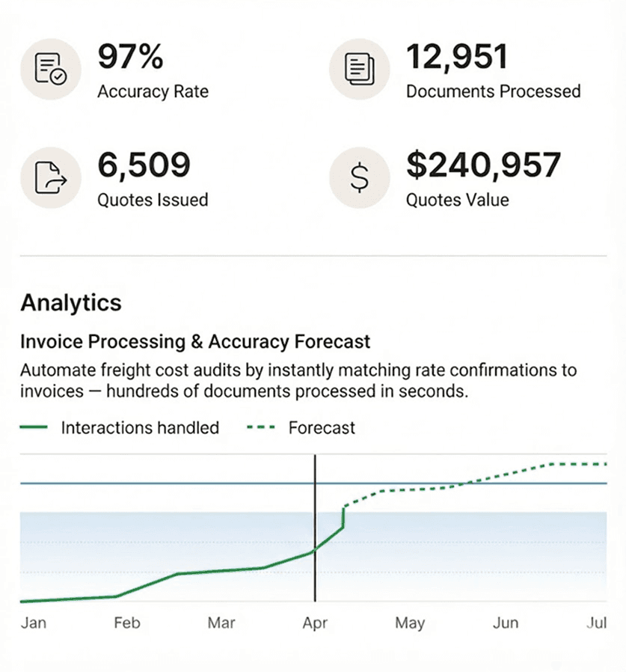Viewport: 626px width, 672px height.
Task: Click the document checkmark Accuracy Rate icon
Action: pyautogui.click(x=50, y=68)
